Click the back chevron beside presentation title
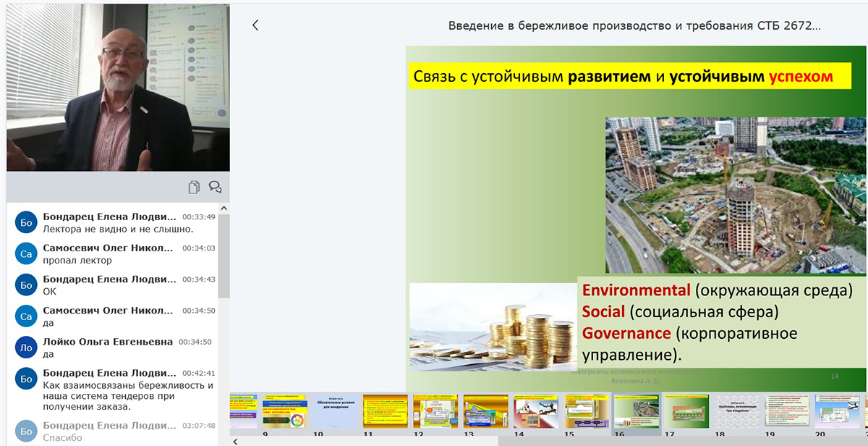 pos(255,25)
